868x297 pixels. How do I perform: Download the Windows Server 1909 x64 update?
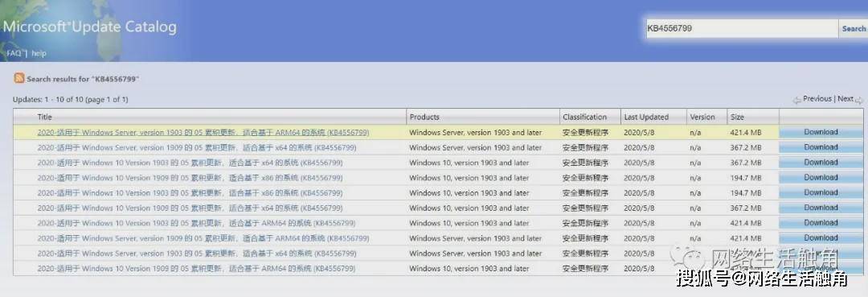pyautogui.click(x=821, y=147)
